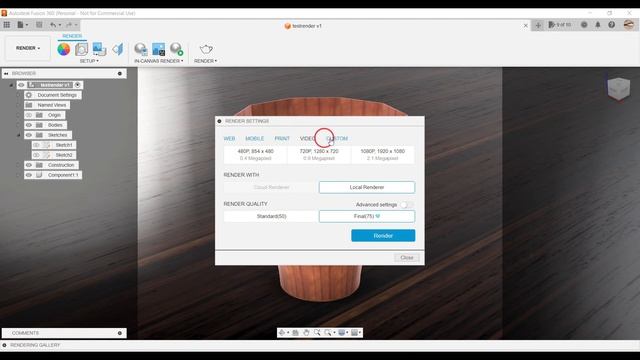Screen dimensions: 640x360
Task: Activate the root component radio button
Action: coord(78,85)
